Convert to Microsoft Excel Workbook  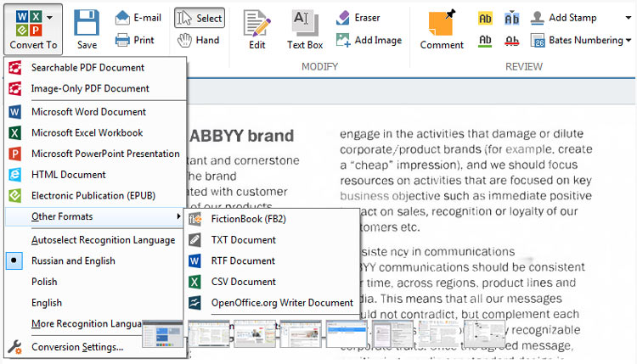click(x=96, y=132)
